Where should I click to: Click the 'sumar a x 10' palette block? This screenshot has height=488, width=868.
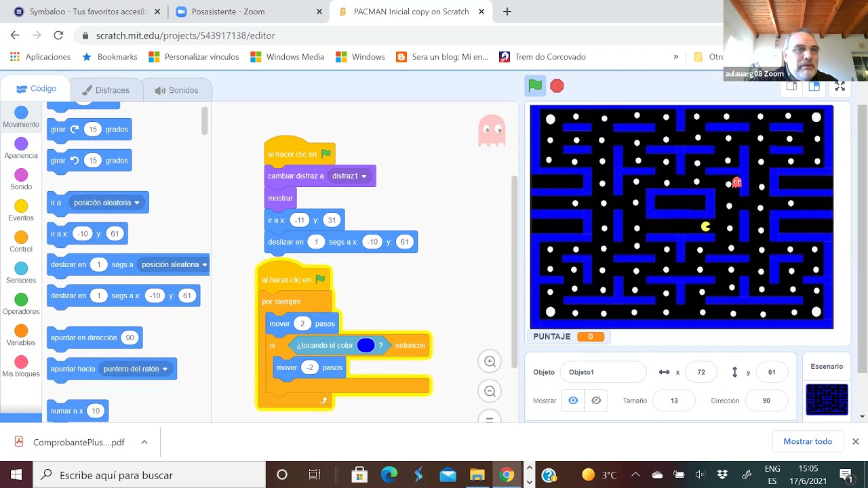[77, 411]
